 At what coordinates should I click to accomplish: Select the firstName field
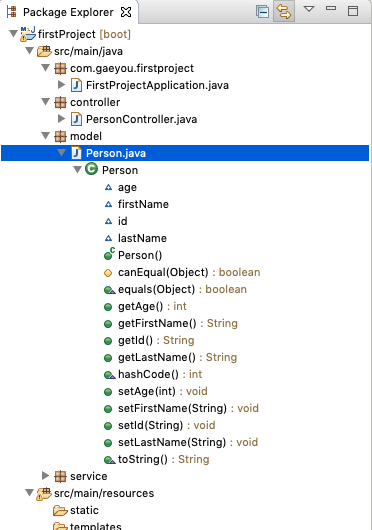[143, 204]
